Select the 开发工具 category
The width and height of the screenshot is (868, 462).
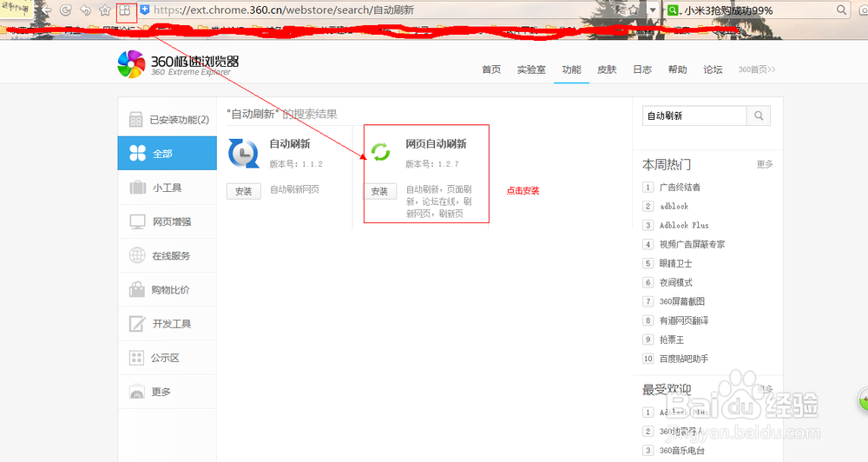168,324
